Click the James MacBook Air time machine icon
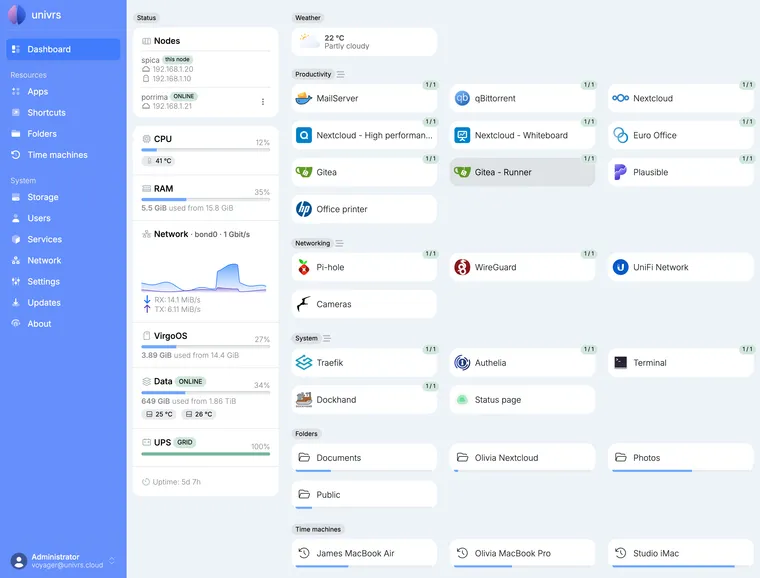 tap(304, 553)
